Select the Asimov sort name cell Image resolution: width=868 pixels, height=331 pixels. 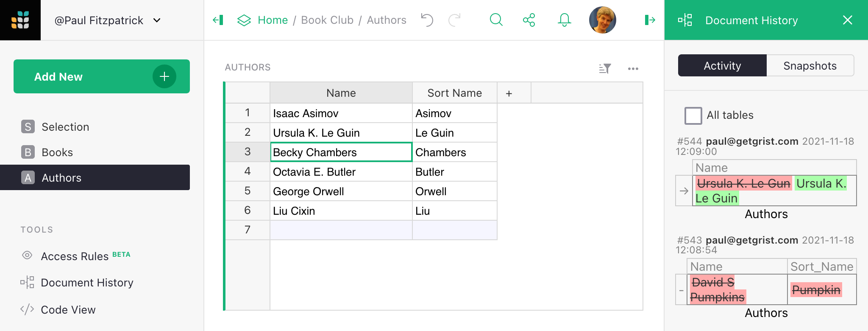pos(455,113)
